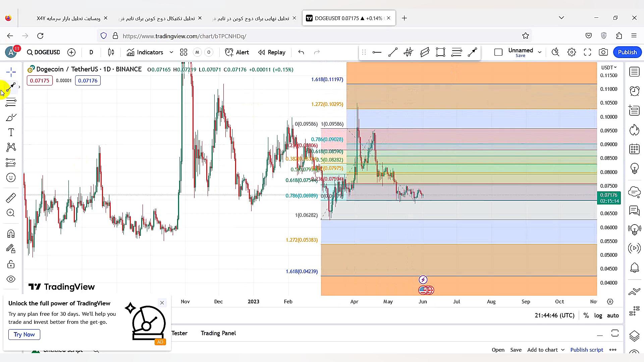Select the crosshair cursor tool
This screenshot has height=362, width=644.
click(11, 72)
